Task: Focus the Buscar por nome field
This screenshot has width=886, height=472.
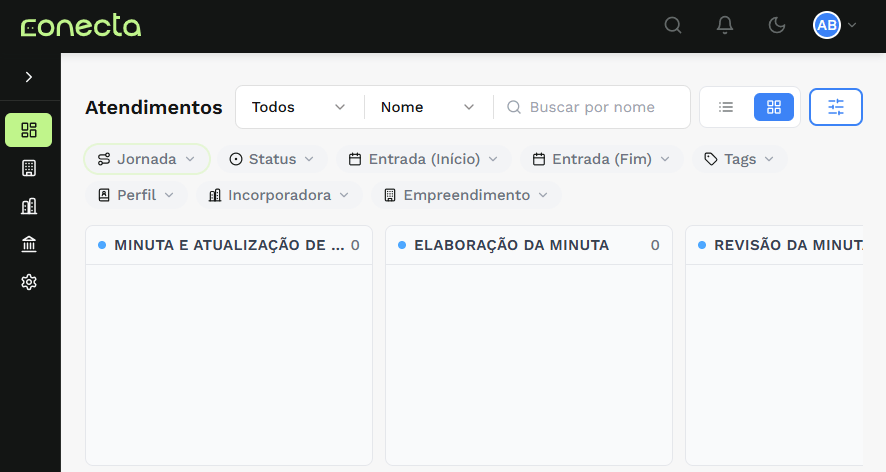Action: click(x=592, y=107)
